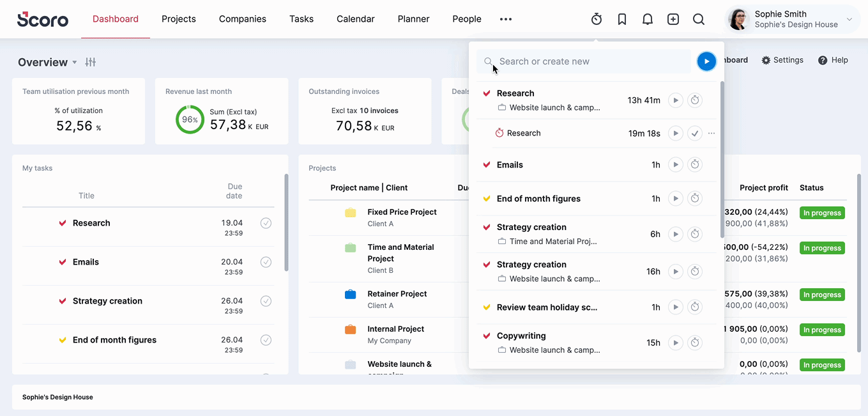Image resolution: width=868 pixels, height=416 pixels.
Task: Start timer for End of month figures
Action: 676,199
